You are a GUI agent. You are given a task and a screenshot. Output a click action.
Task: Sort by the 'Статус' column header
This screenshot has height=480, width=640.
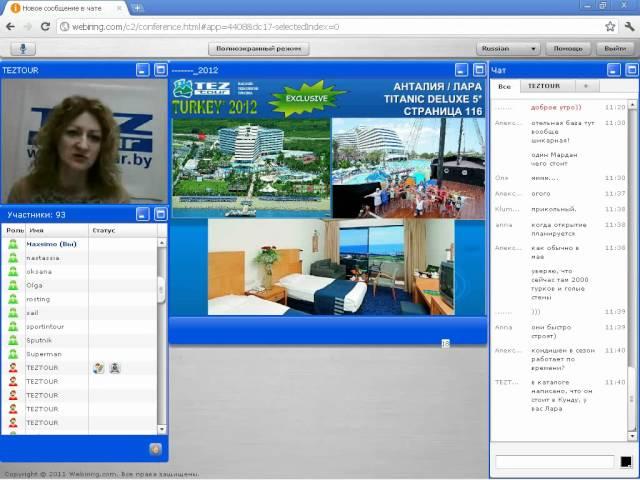tap(122, 230)
